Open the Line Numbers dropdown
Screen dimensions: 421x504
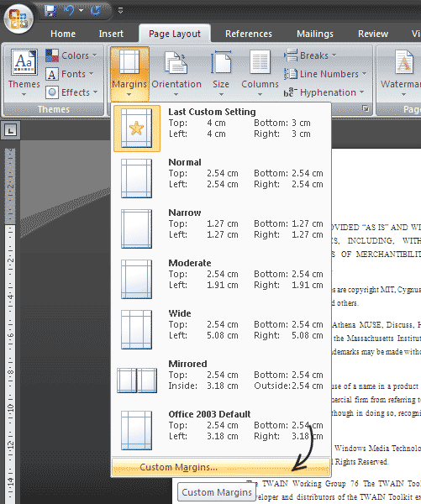[325, 74]
